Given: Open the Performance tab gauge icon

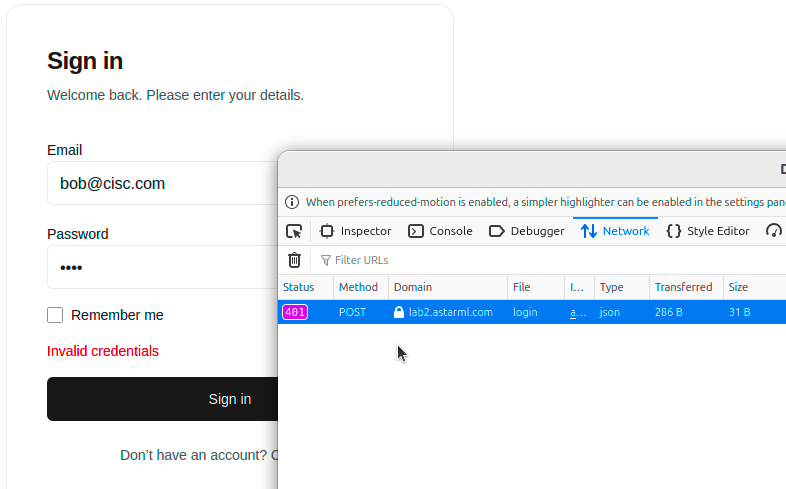Looking at the screenshot, I should coord(773,231).
